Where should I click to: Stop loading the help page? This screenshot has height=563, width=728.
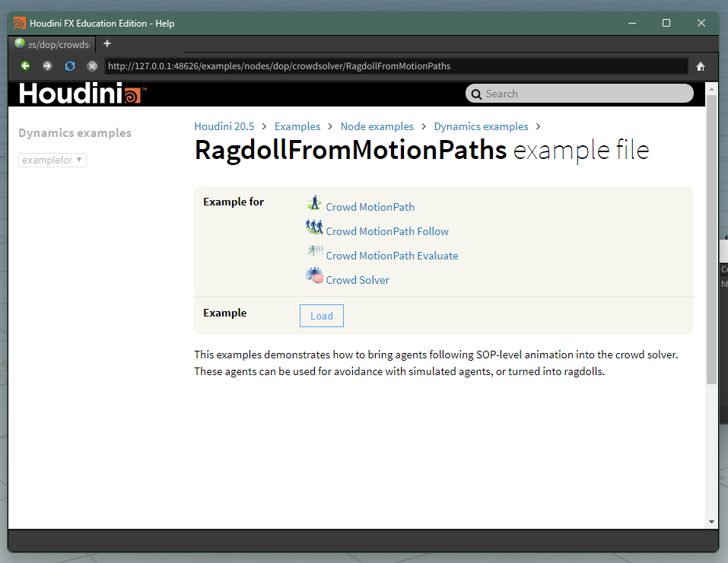tap(92, 66)
